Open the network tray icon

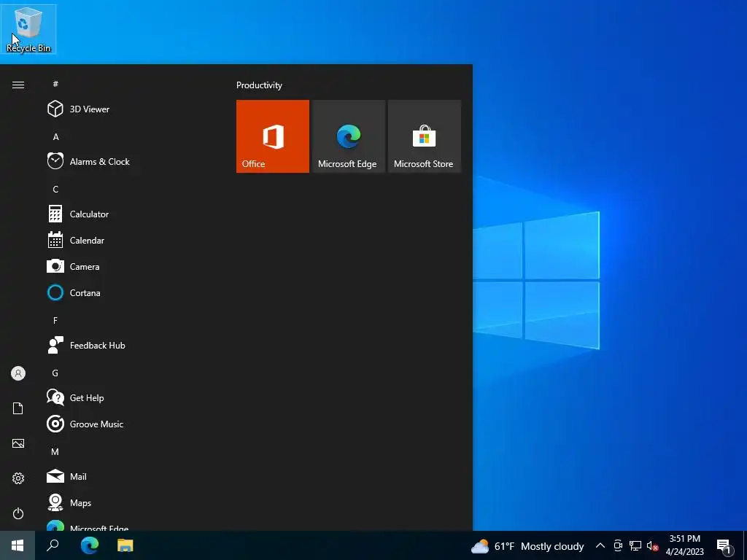635,545
